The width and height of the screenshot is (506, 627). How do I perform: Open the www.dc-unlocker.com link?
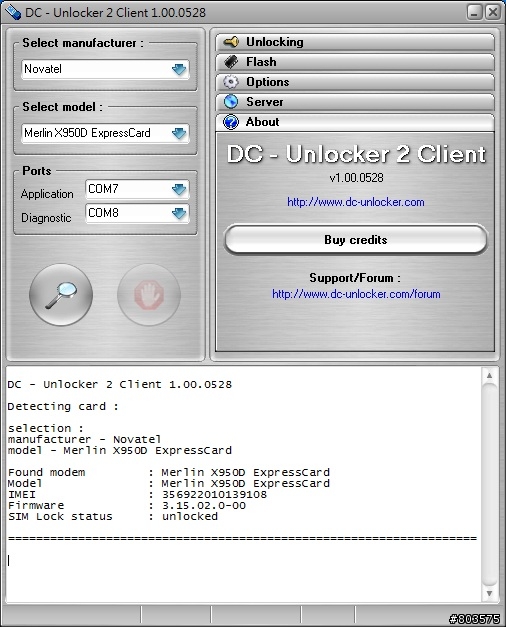356,202
